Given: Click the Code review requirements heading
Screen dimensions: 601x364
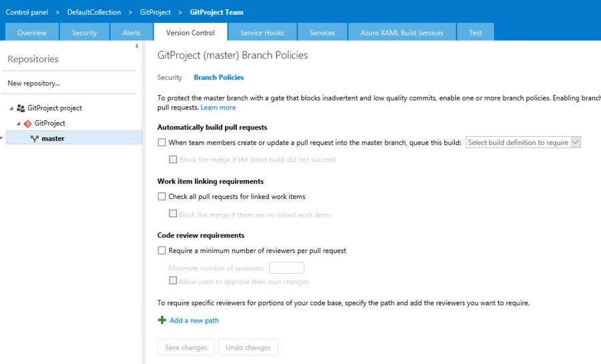Looking at the screenshot, I should (201, 235).
